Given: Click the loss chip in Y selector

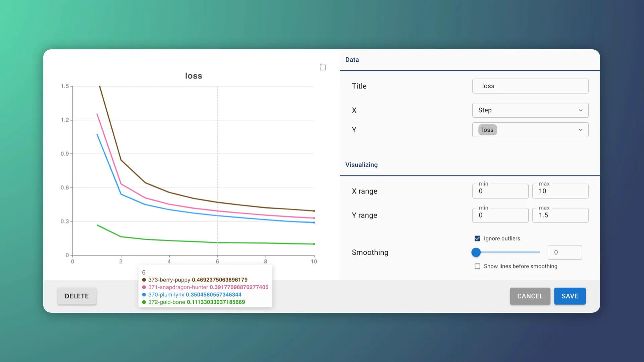Looking at the screenshot, I should (x=487, y=130).
